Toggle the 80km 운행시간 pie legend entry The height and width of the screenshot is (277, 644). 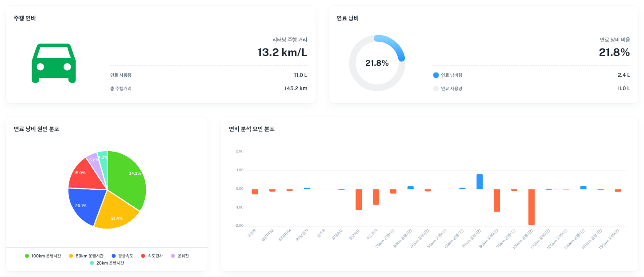pyautogui.click(x=86, y=256)
